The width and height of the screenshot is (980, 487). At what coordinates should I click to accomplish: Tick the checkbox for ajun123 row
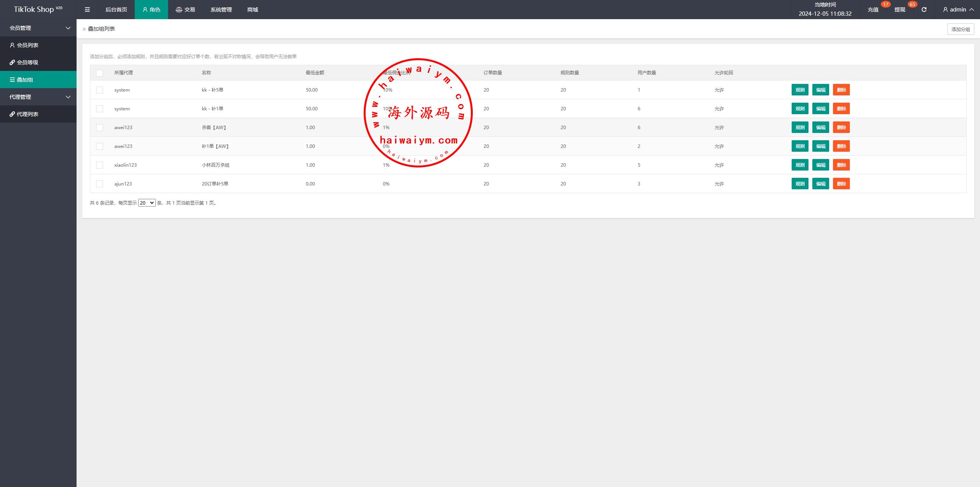[100, 184]
